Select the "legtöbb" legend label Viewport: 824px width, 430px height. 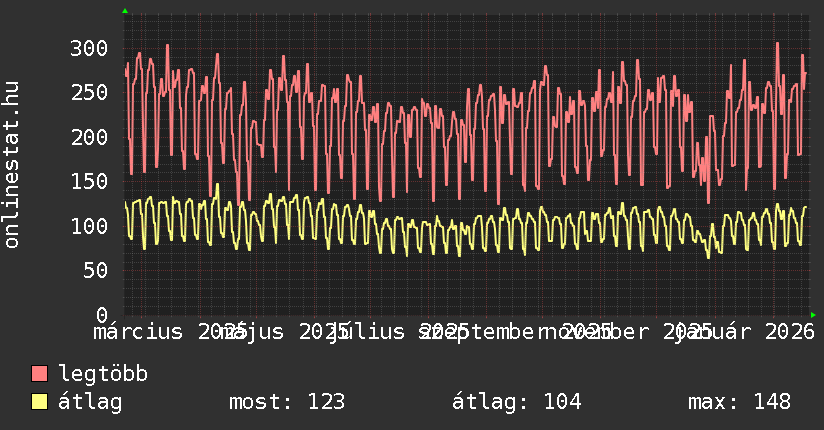click(x=103, y=374)
